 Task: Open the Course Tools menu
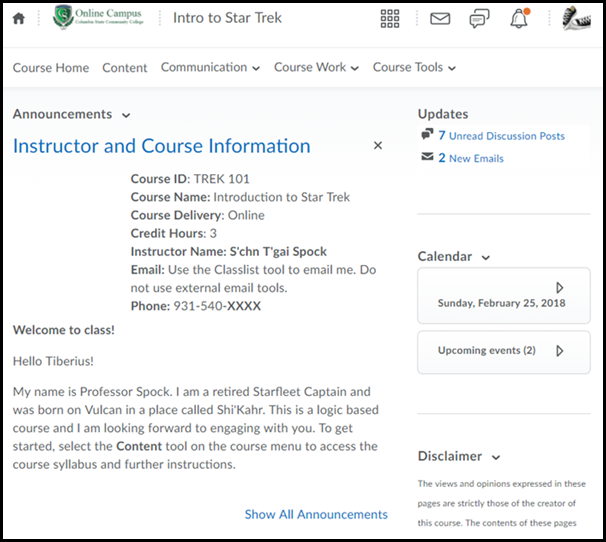[x=414, y=67]
